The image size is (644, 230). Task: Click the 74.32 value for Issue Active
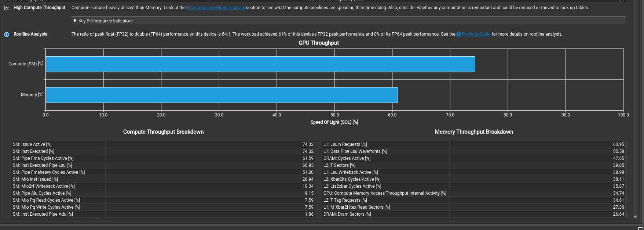308,144
